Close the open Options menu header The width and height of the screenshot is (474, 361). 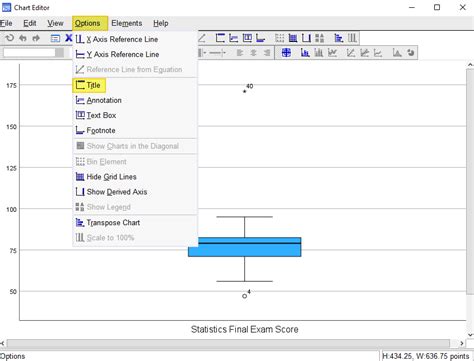pos(90,23)
